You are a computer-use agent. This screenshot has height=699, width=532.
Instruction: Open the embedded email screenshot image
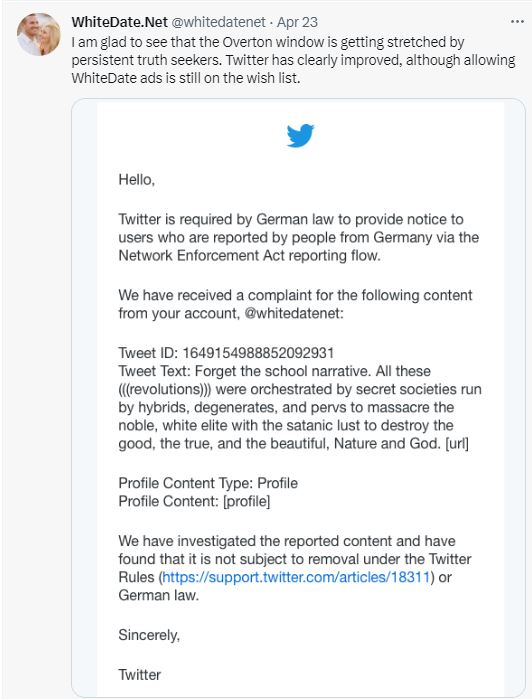click(x=298, y=398)
